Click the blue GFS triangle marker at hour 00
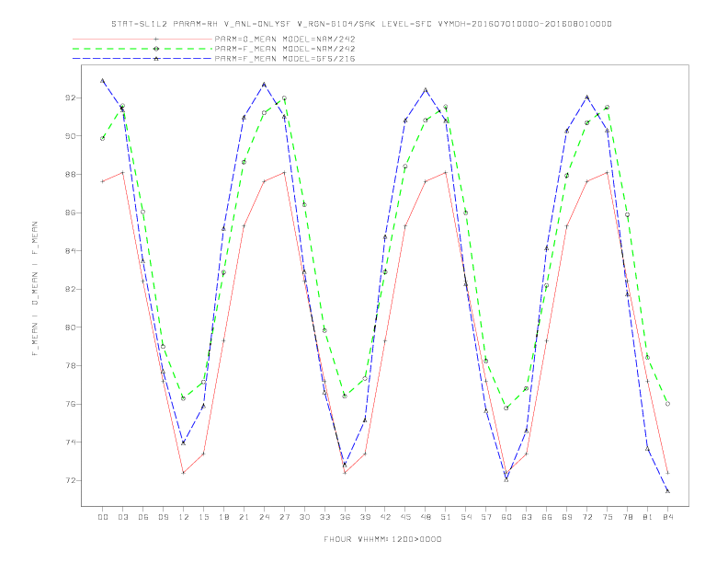 click(x=103, y=81)
